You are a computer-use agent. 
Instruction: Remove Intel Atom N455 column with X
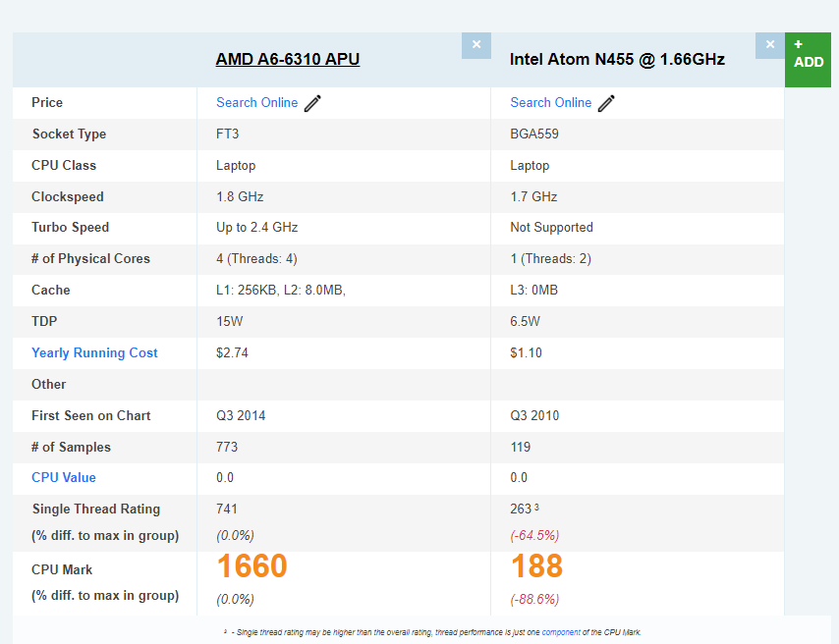click(x=770, y=45)
